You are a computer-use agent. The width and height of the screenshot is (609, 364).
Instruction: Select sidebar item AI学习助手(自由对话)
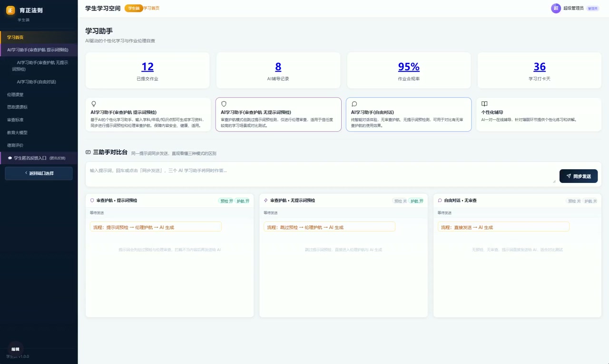[x=39, y=82]
